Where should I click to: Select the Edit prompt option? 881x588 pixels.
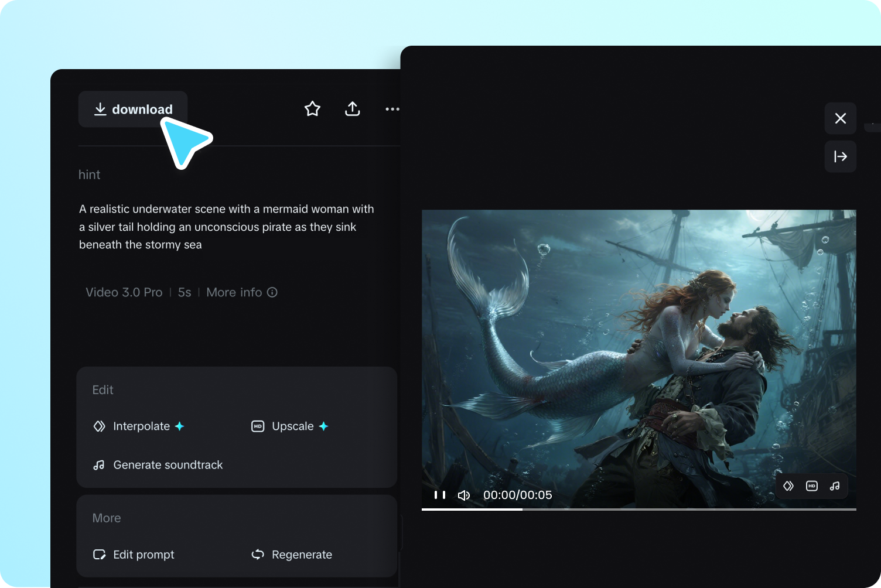[x=144, y=554]
